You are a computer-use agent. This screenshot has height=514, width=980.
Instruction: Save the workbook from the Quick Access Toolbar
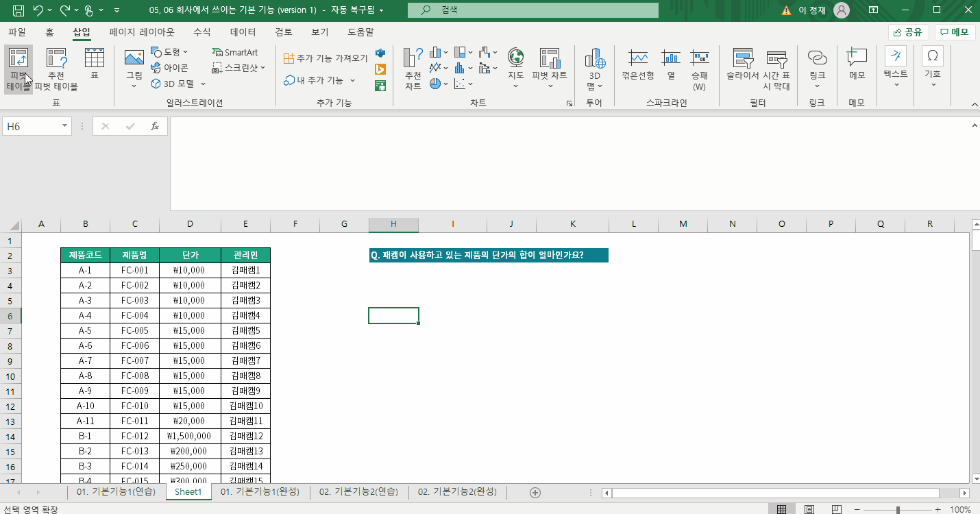(19, 10)
